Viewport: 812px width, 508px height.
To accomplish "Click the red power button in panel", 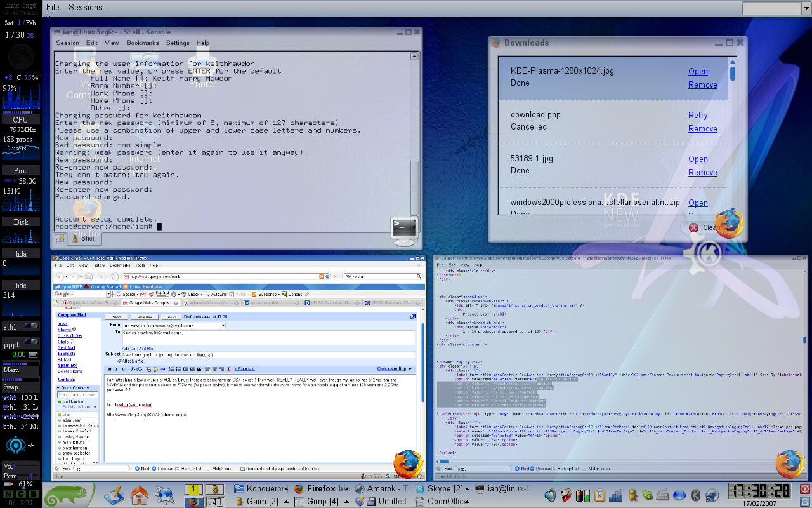I will click(x=804, y=489).
